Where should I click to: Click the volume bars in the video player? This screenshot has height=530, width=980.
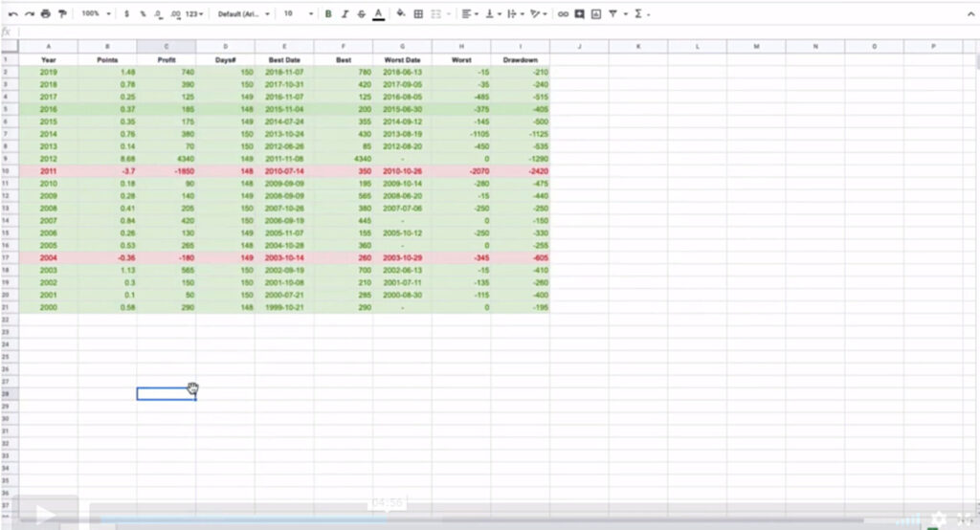click(x=908, y=519)
